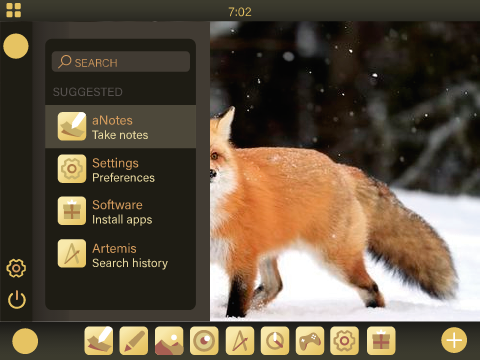This screenshot has width=480, height=360.
Task: Open the pencil drawing app in dock
Action: [x=134, y=341]
